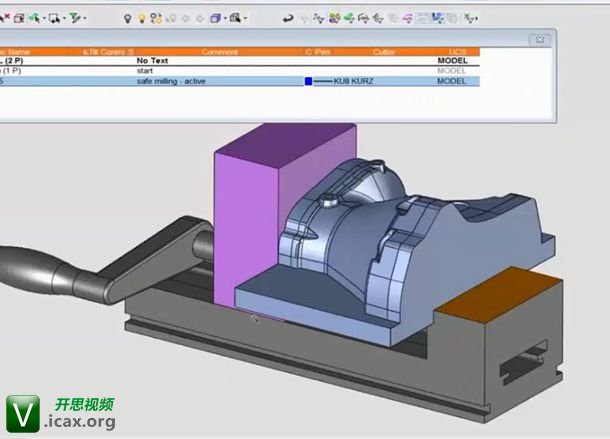The image size is (610, 439).
Task: Click the blue pen color swatch
Action: 309,81
